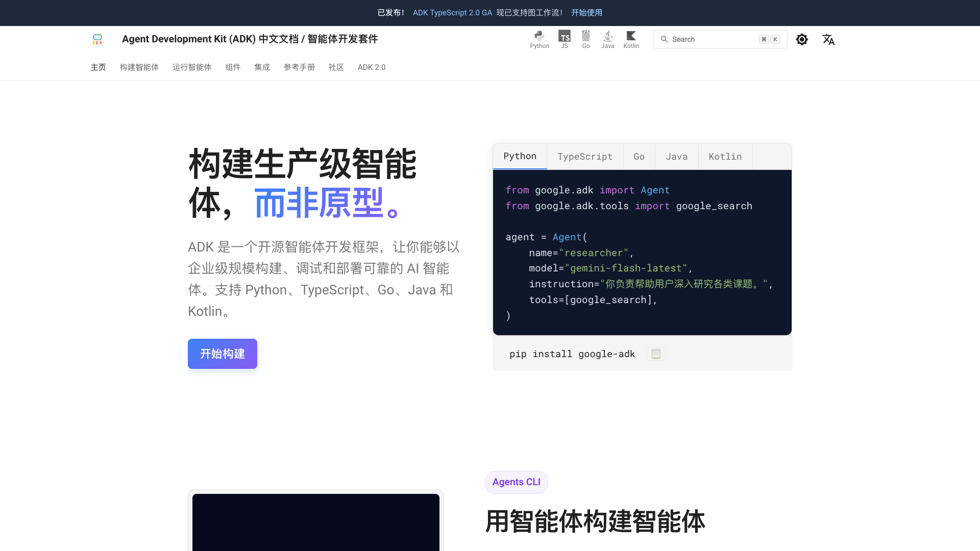The height and width of the screenshot is (551, 980).
Task: Click the 而非原型 gradient headline text
Action: (x=327, y=203)
